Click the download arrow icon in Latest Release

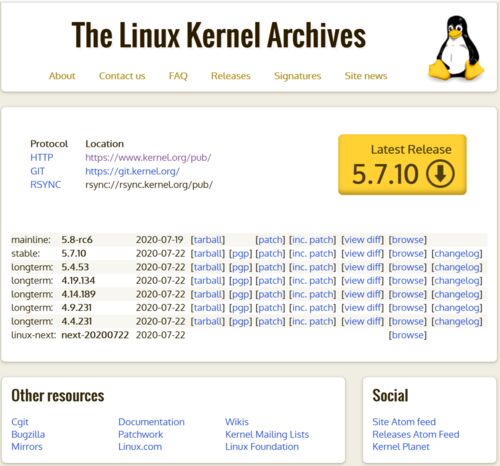click(440, 174)
